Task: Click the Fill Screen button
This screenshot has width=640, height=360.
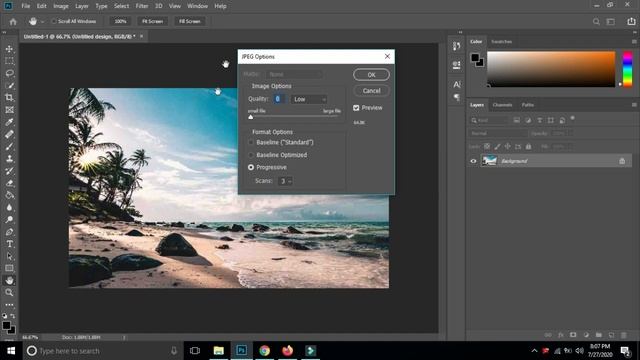Action: click(x=189, y=21)
